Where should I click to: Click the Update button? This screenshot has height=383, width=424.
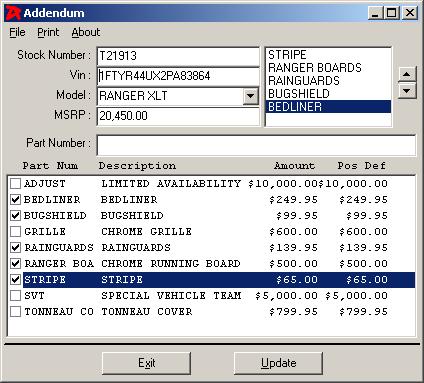(x=278, y=363)
